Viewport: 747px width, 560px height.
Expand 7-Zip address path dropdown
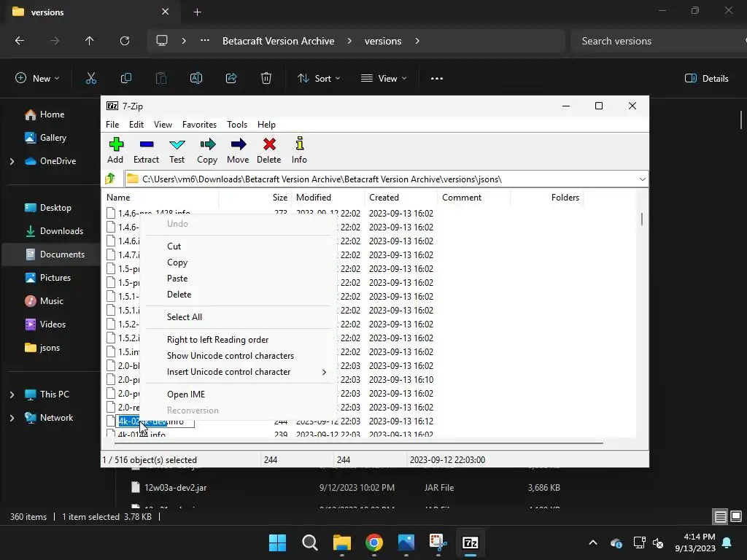(642, 179)
